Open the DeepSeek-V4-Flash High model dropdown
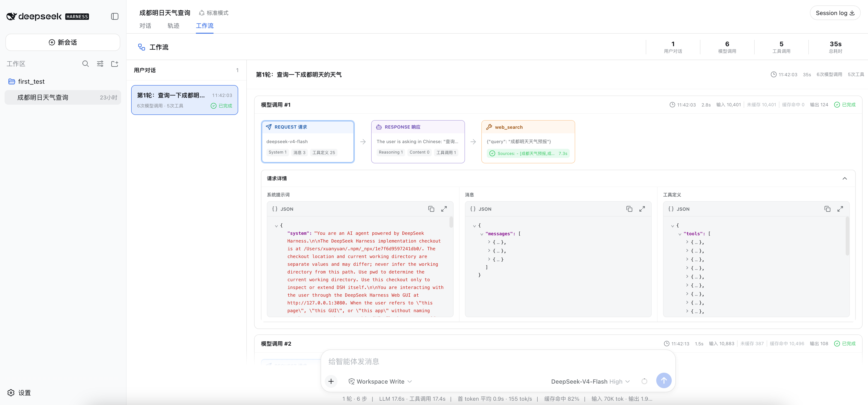This screenshot has width=868, height=405. pos(590,381)
